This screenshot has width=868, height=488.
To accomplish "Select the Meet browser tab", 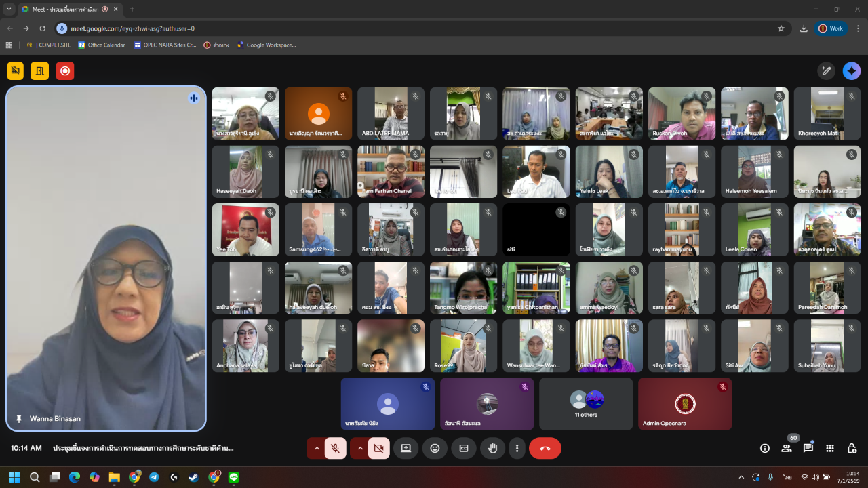I will pos(64,9).
